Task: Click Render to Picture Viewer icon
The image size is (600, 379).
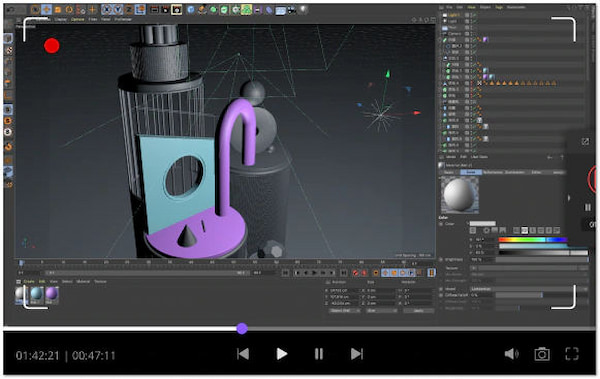Action: pyautogui.click(x=165, y=10)
